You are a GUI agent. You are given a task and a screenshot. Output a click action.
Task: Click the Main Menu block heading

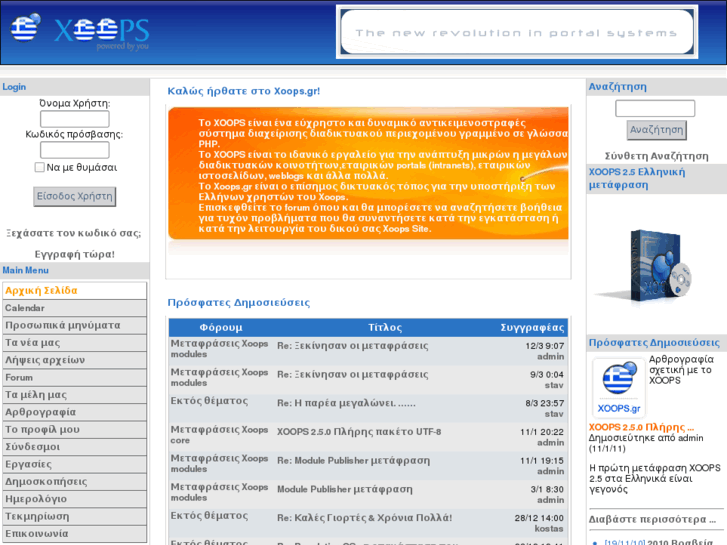pyautogui.click(x=26, y=270)
